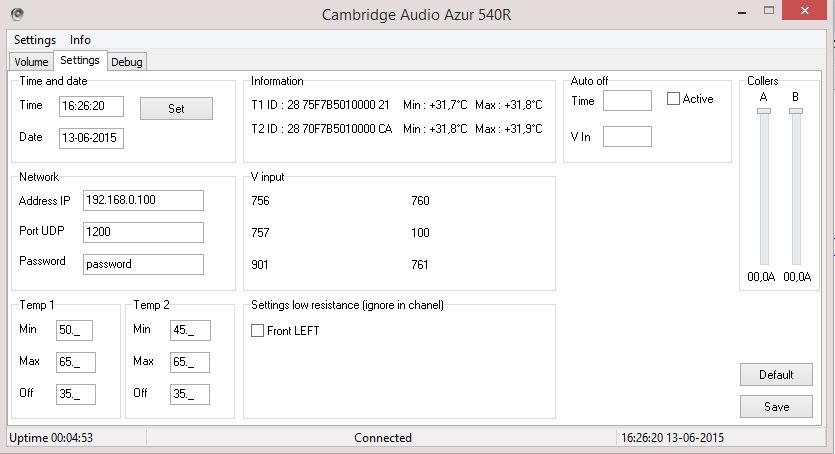Click the Uptime 00:04:53 status text
The image size is (835, 454).
click(51, 438)
